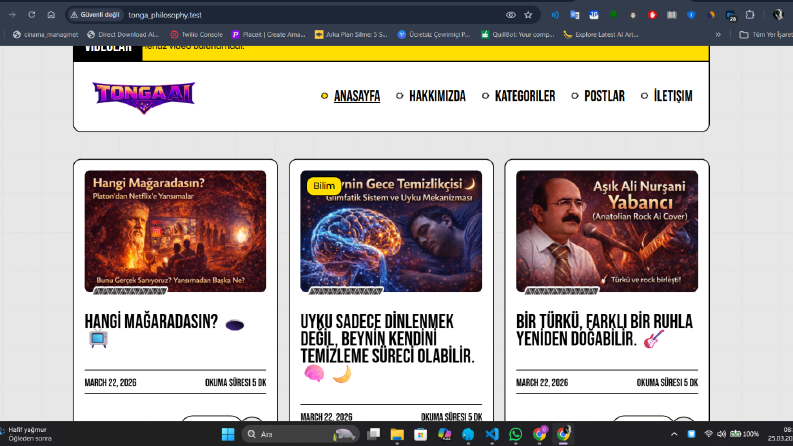Viewport: 793px width, 446px height.
Task: Open the browser profile avatar
Action: click(778, 15)
